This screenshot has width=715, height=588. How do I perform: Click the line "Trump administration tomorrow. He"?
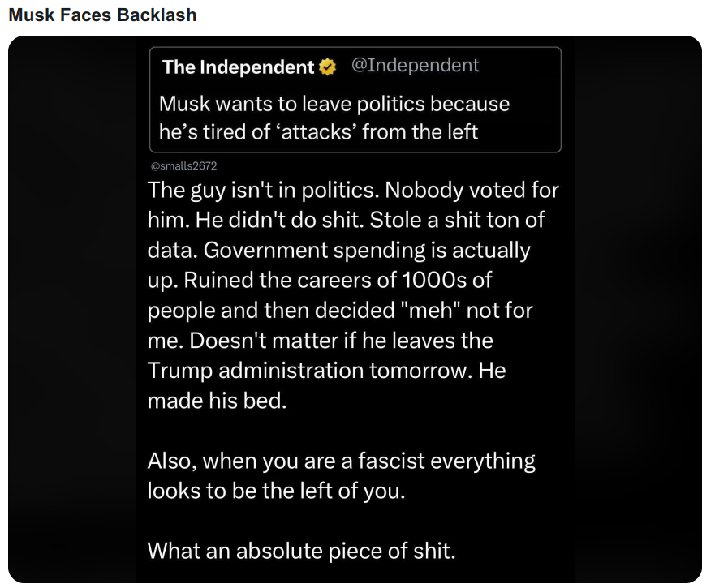coord(326,371)
